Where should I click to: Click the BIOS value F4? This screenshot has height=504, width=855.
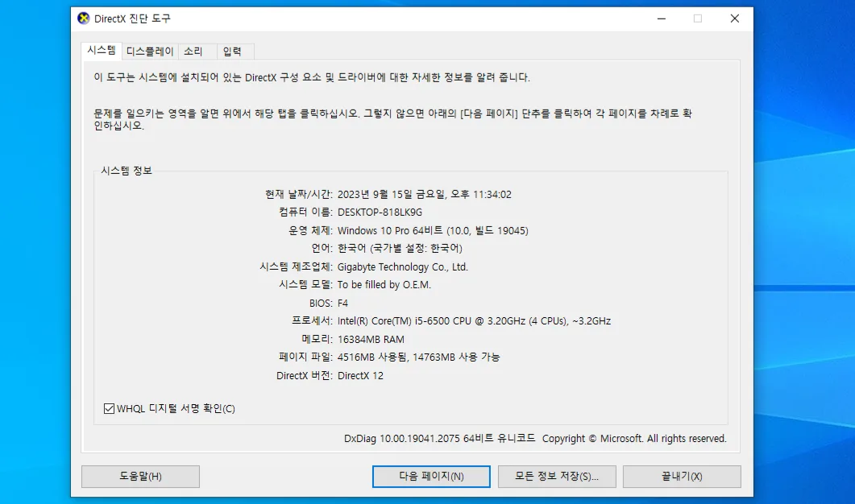[x=342, y=304]
